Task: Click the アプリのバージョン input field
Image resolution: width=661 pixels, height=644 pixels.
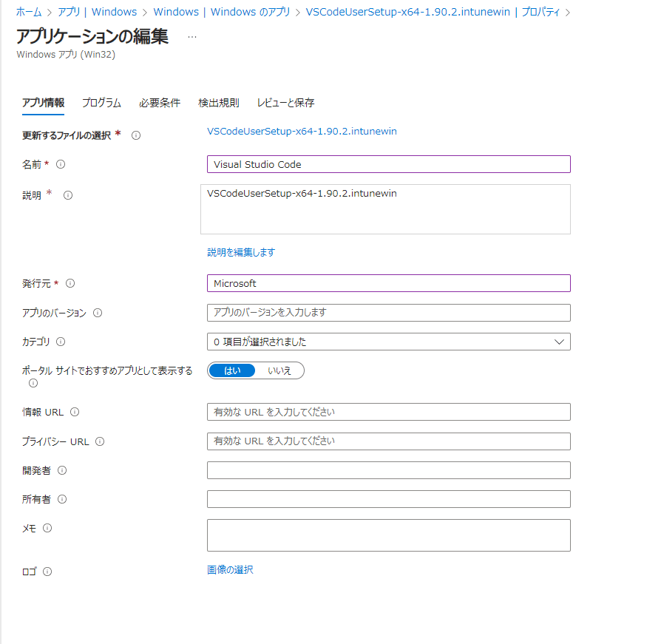Action: click(x=389, y=313)
